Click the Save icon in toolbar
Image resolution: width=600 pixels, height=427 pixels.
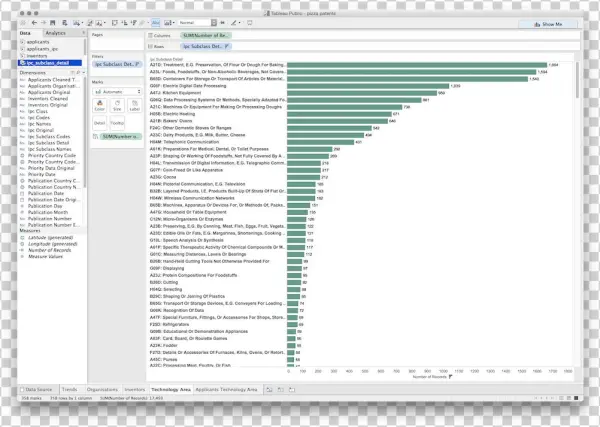[51, 21]
